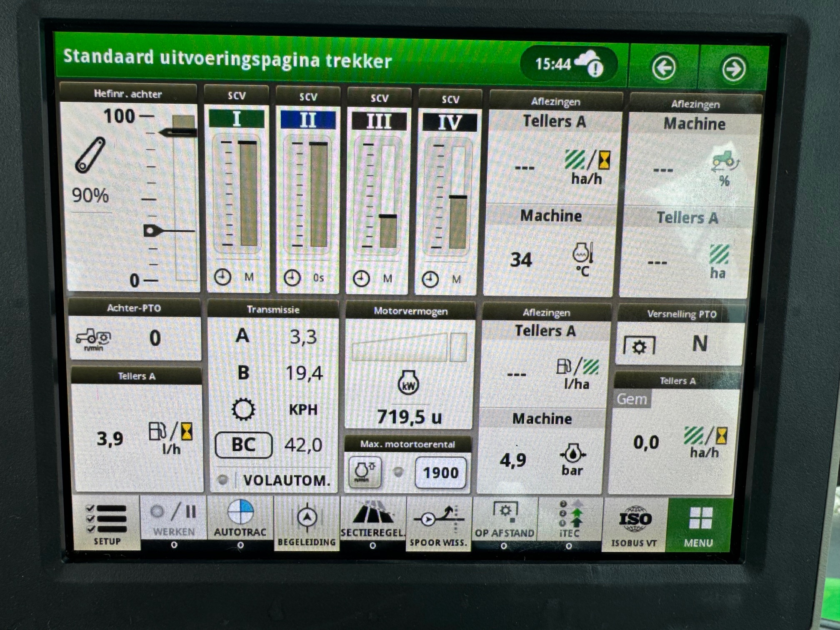Select rear hitch upper limit marker

point(178,133)
